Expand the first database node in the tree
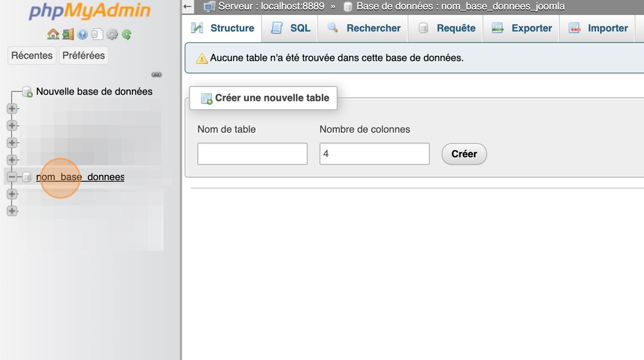The height and width of the screenshot is (360, 644). (11, 108)
